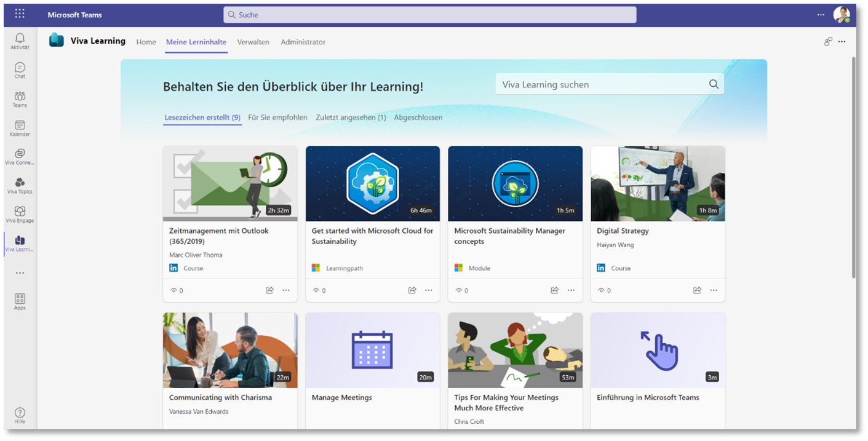The height and width of the screenshot is (441, 868).
Task: Show more apps via sidebar ellipsis
Action: tap(20, 273)
